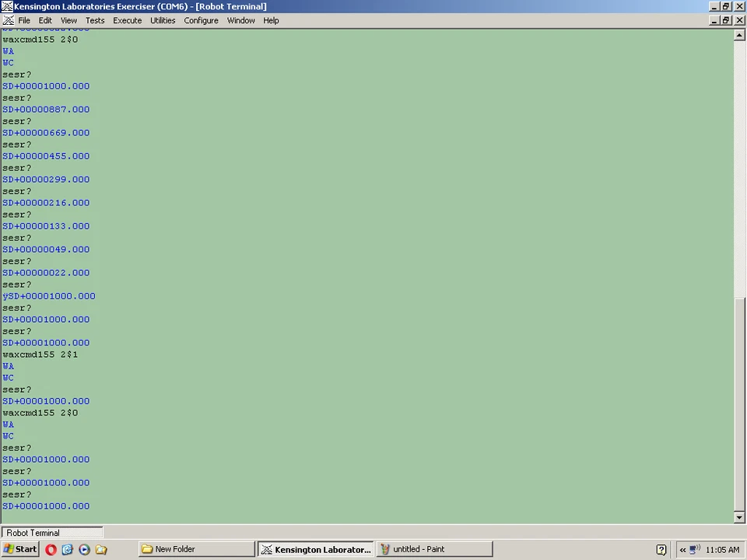Image resolution: width=747 pixels, height=560 pixels.
Task: Launch the blue browser quick launch icon
Action: [x=67, y=550]
